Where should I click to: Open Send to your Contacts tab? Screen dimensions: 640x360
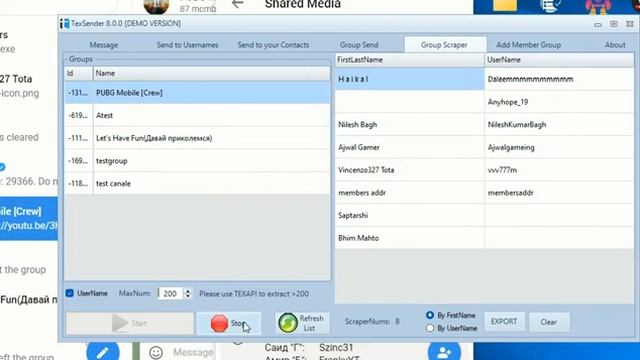click(x=273, y=45)
